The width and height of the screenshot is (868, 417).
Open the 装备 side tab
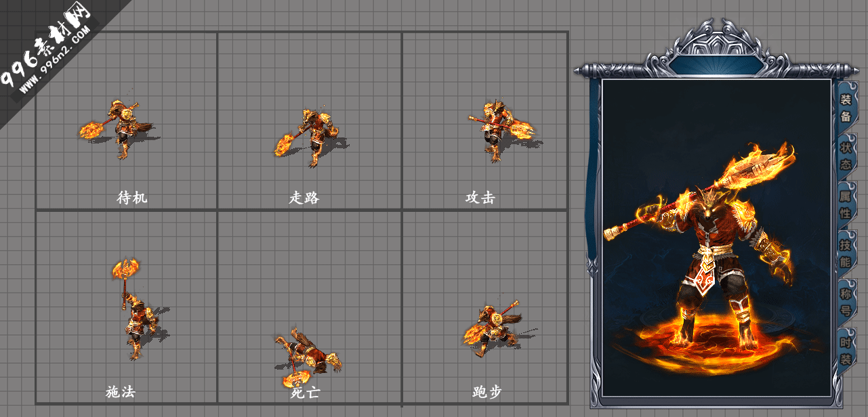(846, 108)
